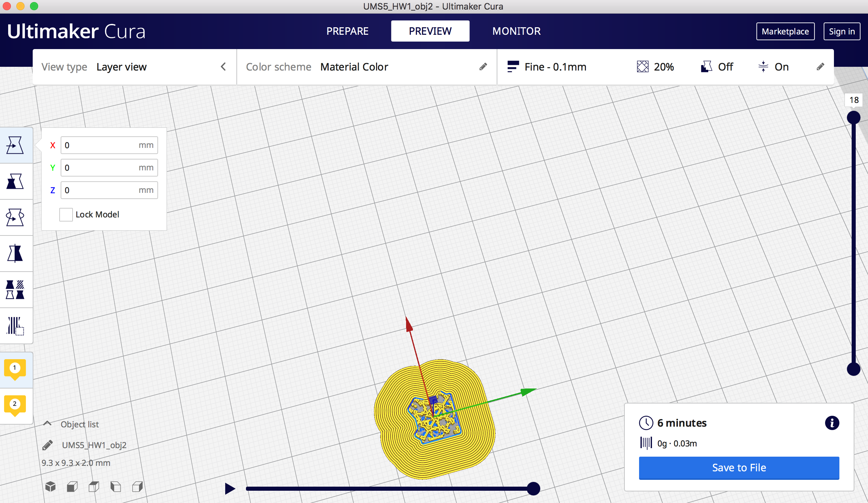Switch to front camera view
This screenshot has width=868, height=503.
[72, 487]
